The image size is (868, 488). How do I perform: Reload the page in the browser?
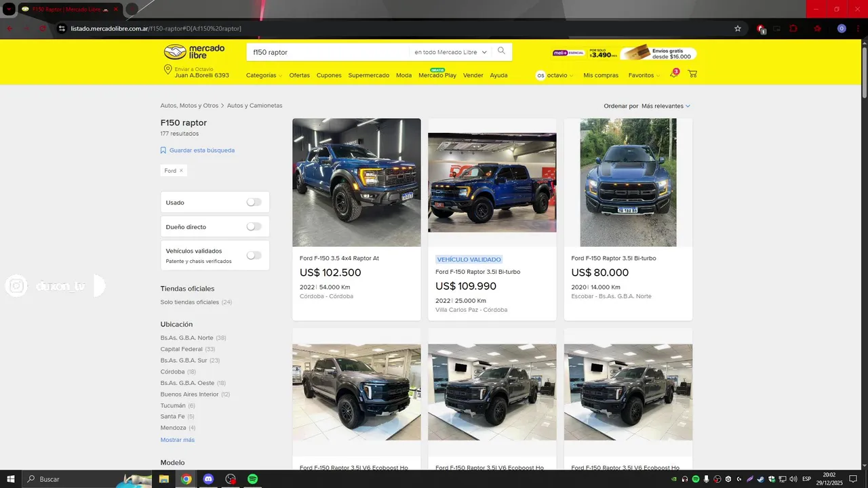43,28
